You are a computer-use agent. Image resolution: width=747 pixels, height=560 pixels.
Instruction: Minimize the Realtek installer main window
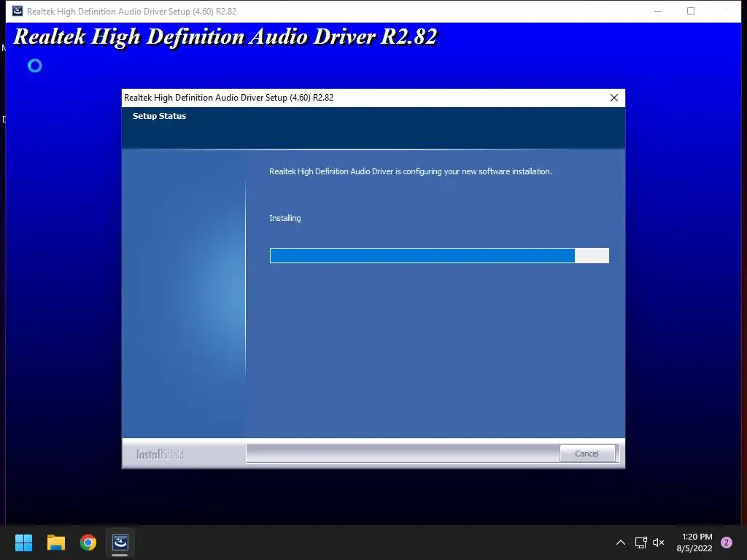pyautogui.click(x=658, y=11)
